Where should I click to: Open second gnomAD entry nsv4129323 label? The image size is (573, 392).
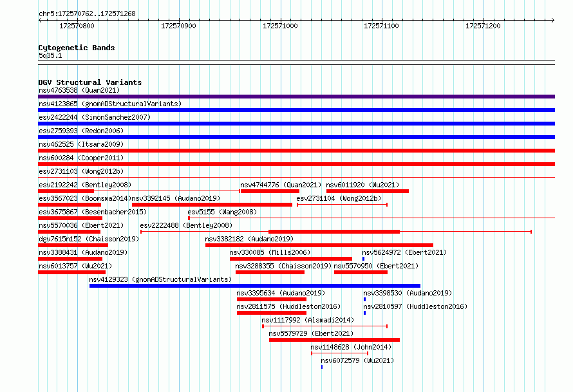point(160,279)
